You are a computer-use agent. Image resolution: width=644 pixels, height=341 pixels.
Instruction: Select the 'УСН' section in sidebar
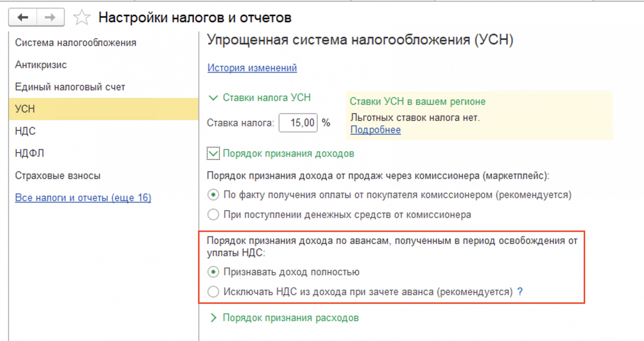(x=103, y=109)
